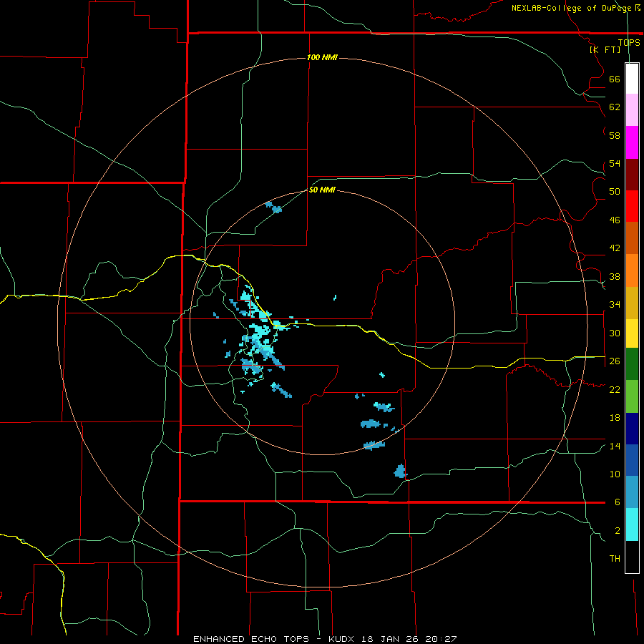Click the orange 42 kft legend swatch
644x644 pixels.
click(x=632, y=270)
